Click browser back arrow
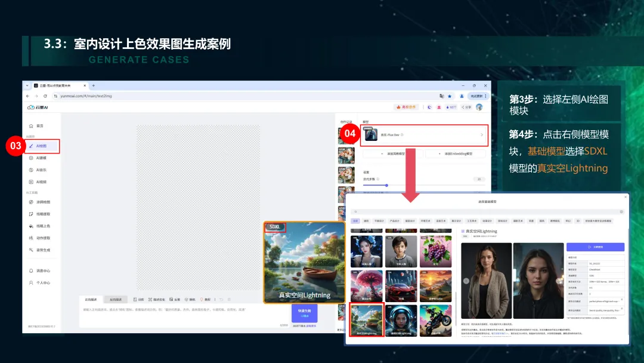Screen dimensions: 644x363 pos(27,96)
